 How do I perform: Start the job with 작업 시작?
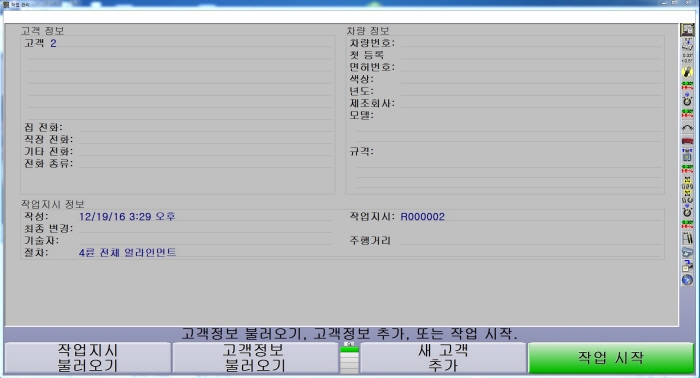pos(611,358)
